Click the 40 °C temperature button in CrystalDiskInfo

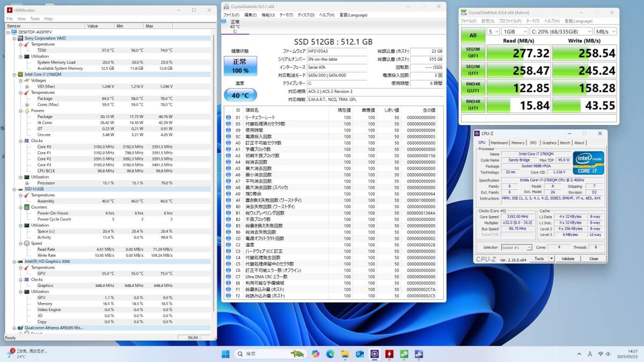coord(240,95)
